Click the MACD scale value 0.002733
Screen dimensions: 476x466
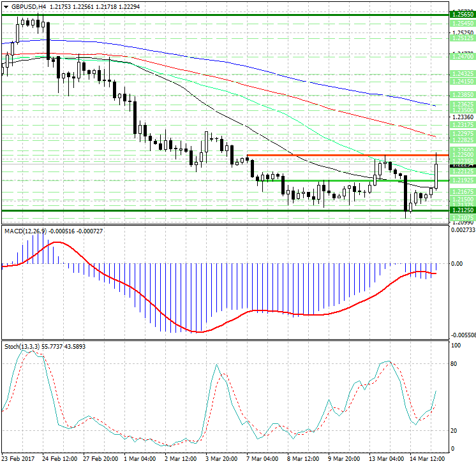click(463, 230)
